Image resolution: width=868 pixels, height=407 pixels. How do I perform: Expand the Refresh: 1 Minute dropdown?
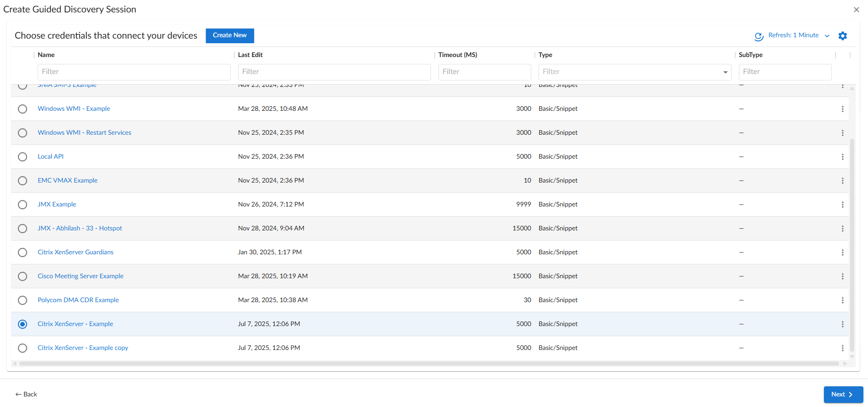click(827, 36)
